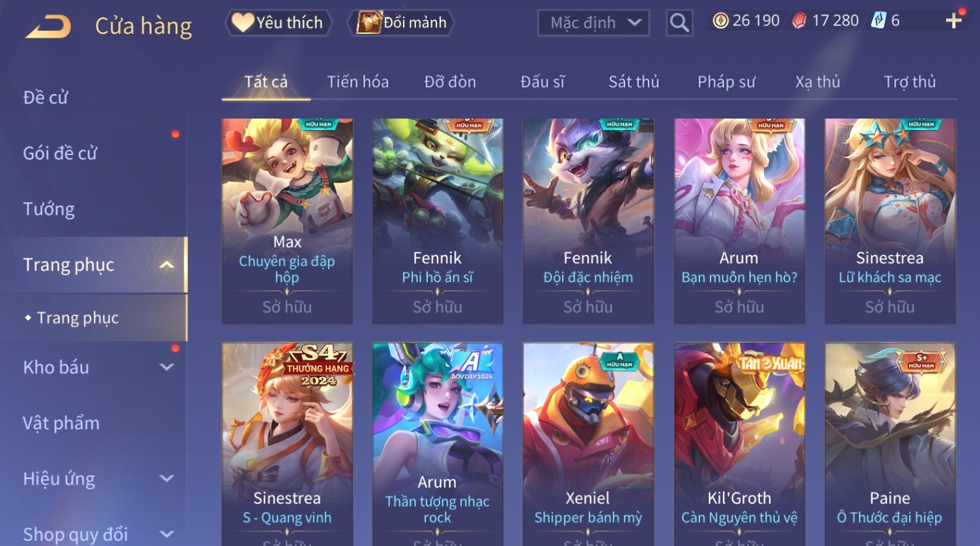The height and width of the screenshot is (546, 980).
Task: Click the blue voucher currency icon
Action: [879, 21]
